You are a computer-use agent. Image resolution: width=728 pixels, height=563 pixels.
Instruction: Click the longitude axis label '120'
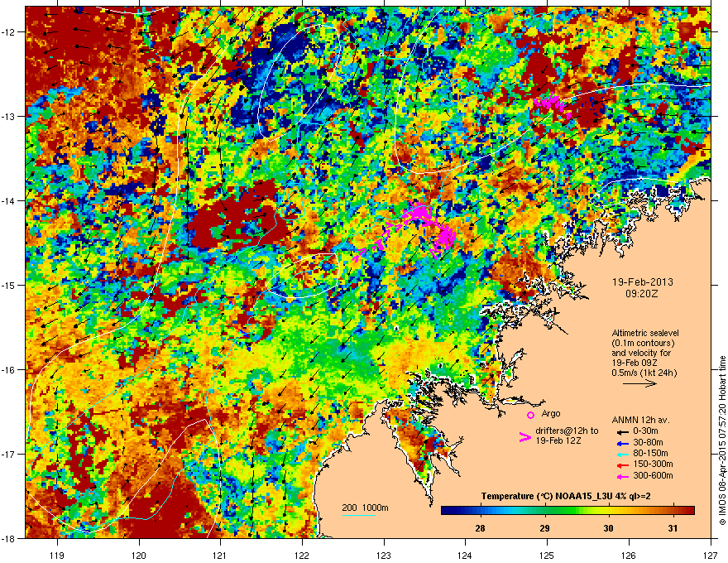coord(139,555)
